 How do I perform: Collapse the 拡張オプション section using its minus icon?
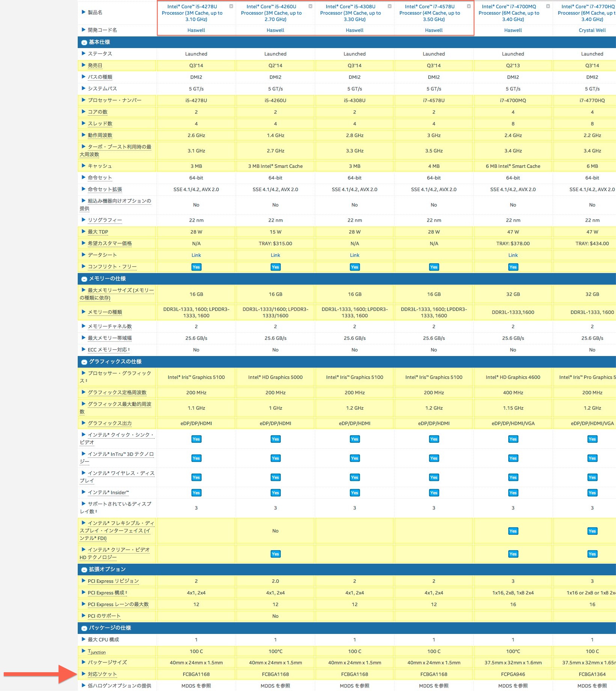pyautogui.click(x=84, y=570)
